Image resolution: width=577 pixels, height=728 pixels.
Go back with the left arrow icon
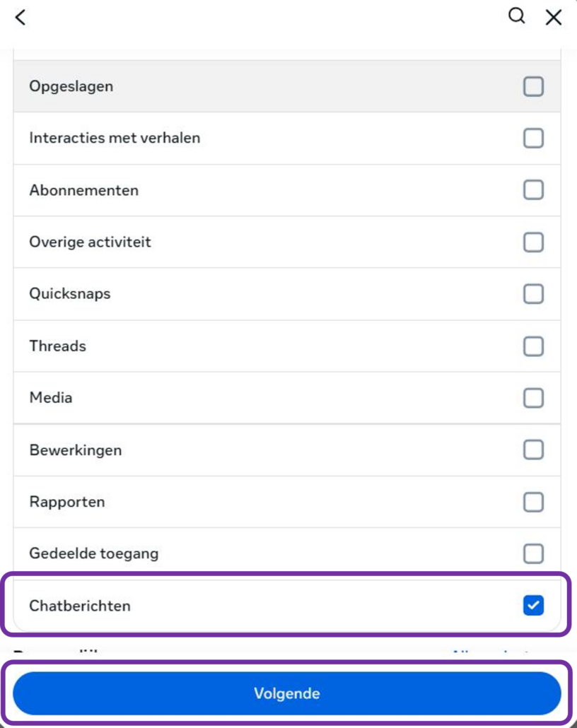[x=21, y=18]
